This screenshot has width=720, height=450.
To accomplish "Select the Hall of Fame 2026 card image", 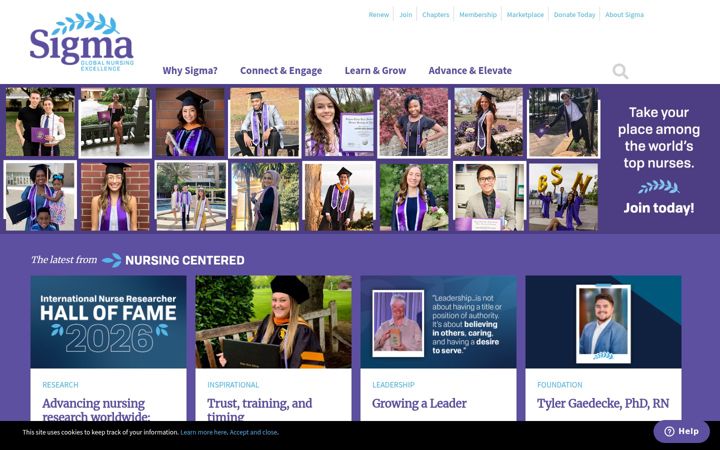I will click(108, 321).
